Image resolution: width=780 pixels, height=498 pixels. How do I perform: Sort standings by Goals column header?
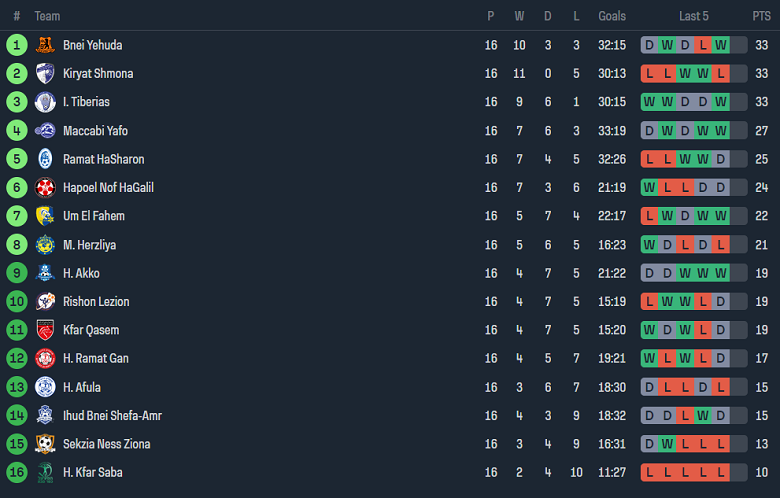point(612,16)
